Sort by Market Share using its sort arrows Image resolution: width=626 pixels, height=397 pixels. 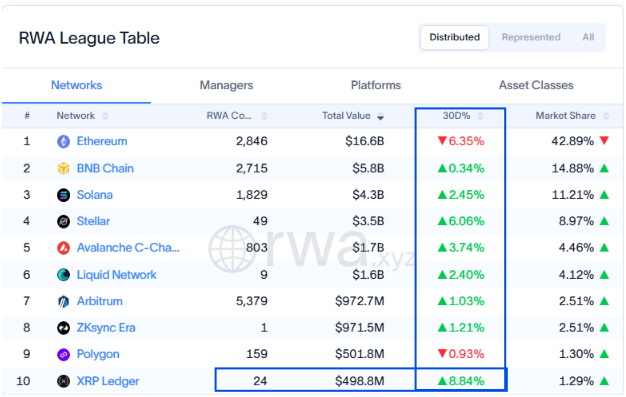606,116
